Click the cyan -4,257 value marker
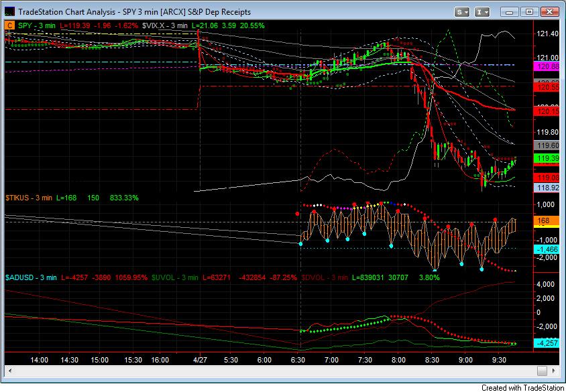Viewport: 566px width, 392px height. (x=547, y=343)
